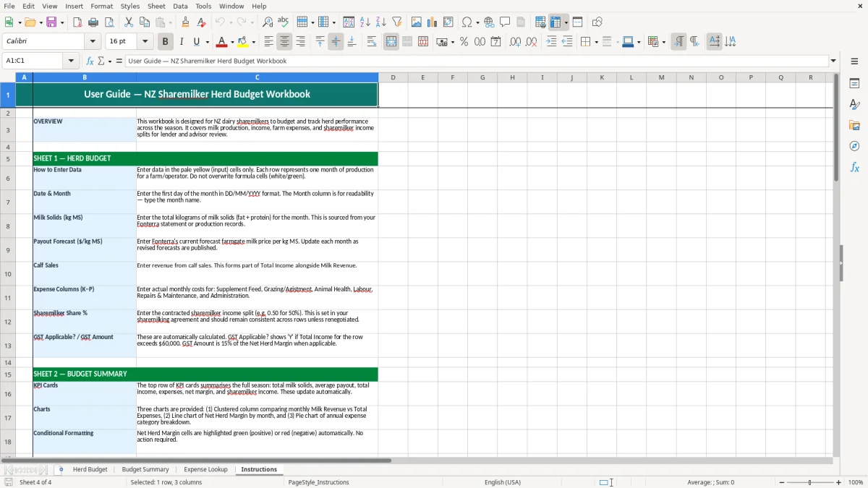Toggle Print Preview icon
The image size is (868, 488).
click(109, 22)
